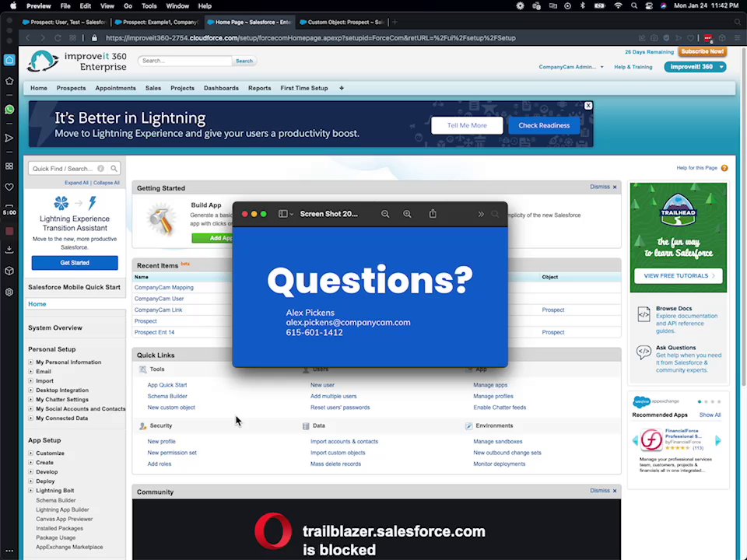This screenshot has width=747, height=560.
Task: Click plus icon for all tabs in nav bar
Action: pos(342,88)
